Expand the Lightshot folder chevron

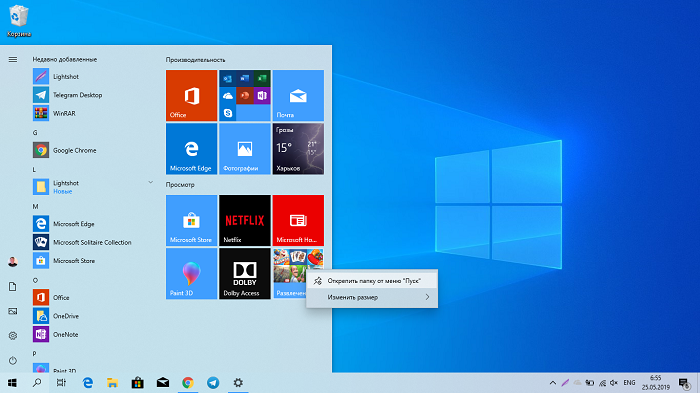click(150, 182)
